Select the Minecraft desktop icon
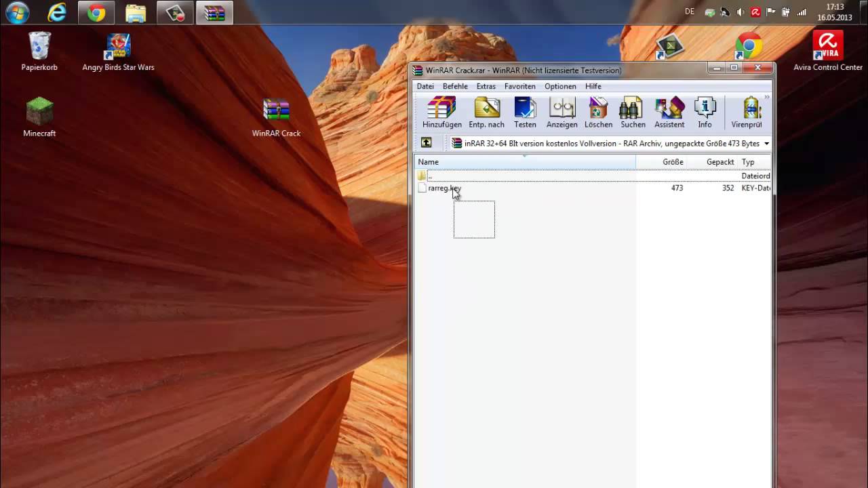Image resolution: width=868 pixels, height=488 pixels. click(39, 117)
